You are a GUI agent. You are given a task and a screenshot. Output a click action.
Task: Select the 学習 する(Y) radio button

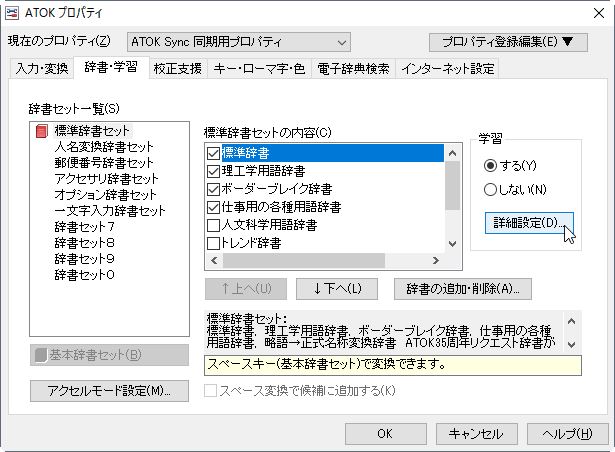pyautogui.click(x=490, y=166)
